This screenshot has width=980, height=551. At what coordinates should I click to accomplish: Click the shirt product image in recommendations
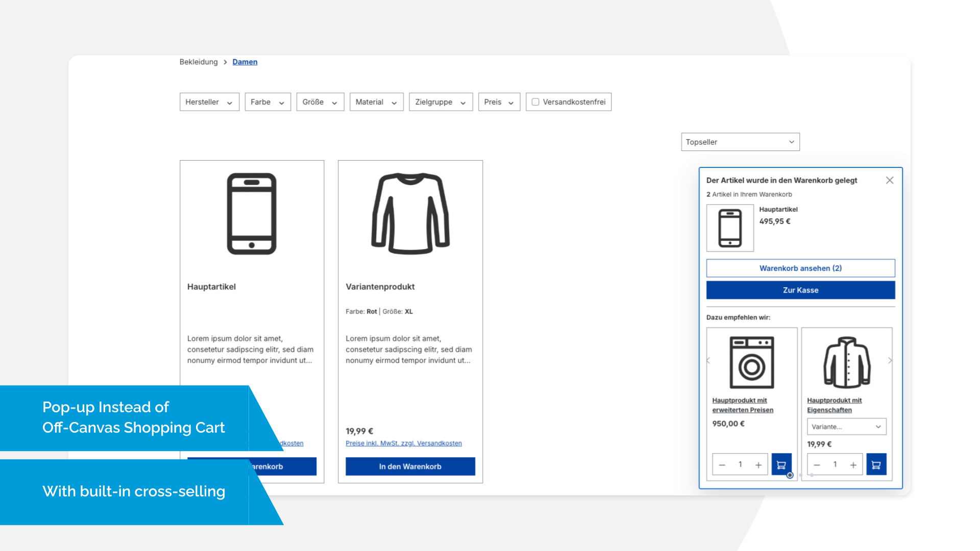coord(847,362)
